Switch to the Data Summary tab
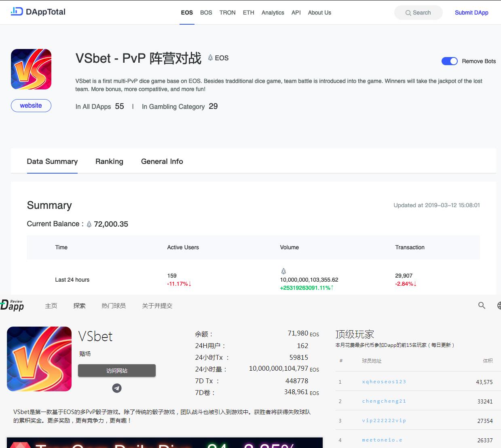This screenshot has height=448, width=501. (x=52, y=161)
